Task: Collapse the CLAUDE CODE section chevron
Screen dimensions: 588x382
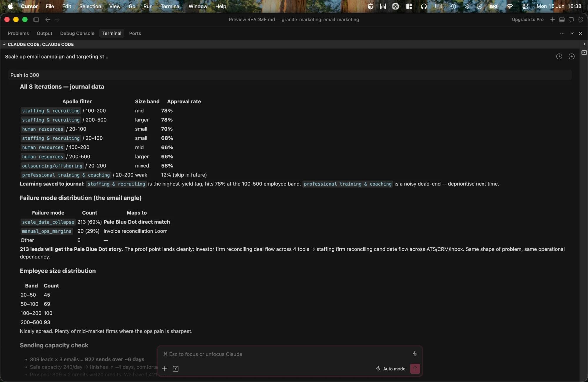Action: pyautogui.click(x=4, y=44)
